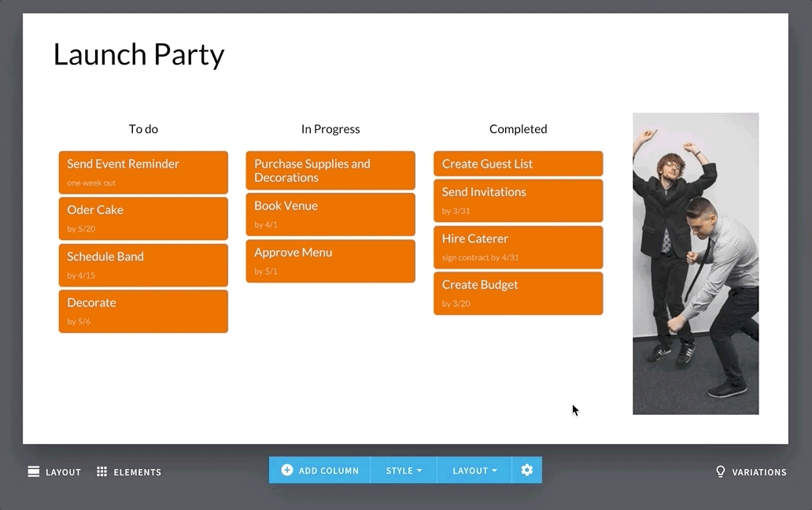The image size is (812, 510).
Task: Select the To do column header
Action: (x=143, y=129)
